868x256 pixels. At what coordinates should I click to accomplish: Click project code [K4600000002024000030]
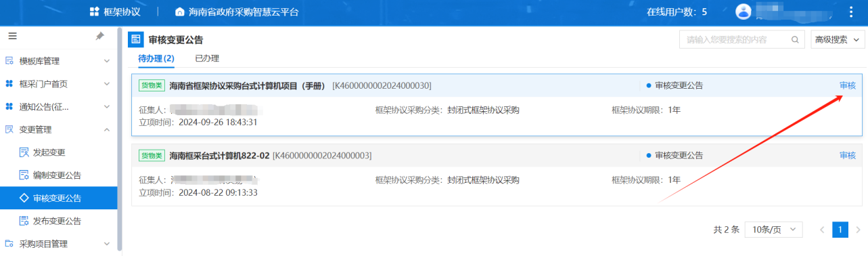coord(382,85)
